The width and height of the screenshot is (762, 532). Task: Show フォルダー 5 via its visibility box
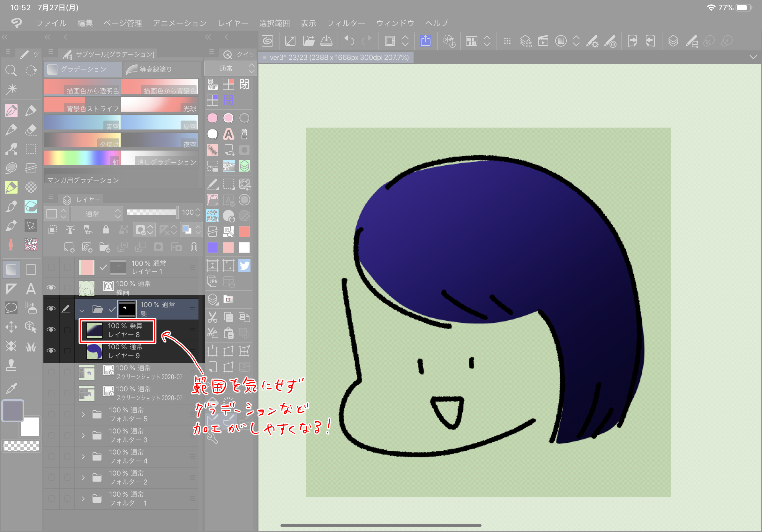pyautogui.click(x=51, y=414)
